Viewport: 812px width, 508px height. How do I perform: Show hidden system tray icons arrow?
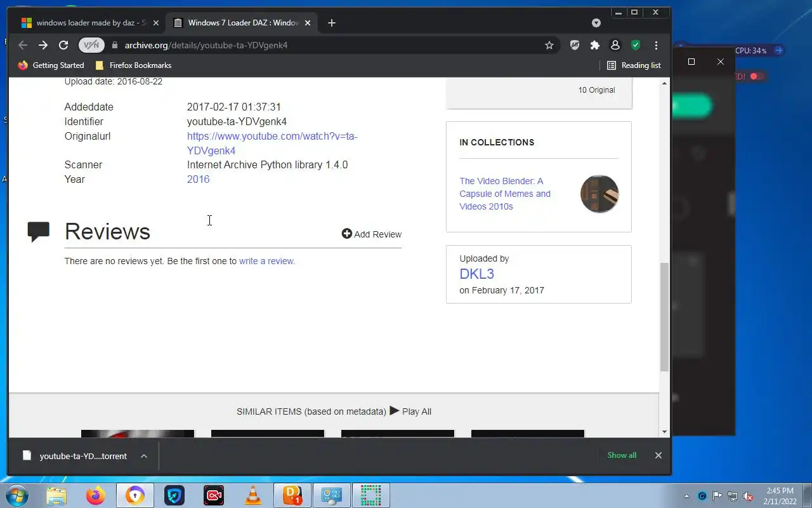click(686, 496)
